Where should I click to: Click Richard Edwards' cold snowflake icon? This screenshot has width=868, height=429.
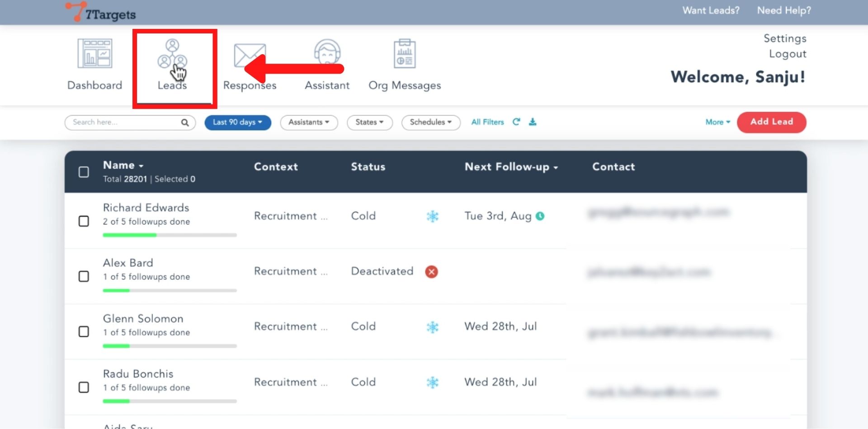click(432, 216)
